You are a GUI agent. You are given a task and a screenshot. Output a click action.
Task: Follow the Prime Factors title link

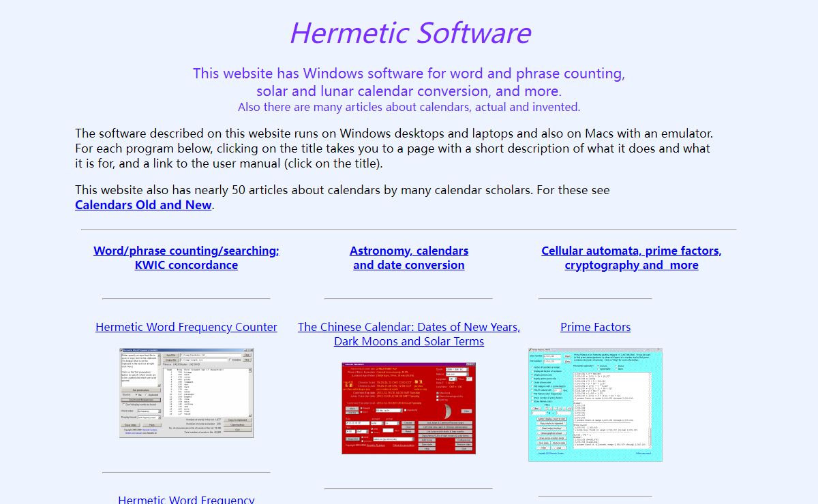click(595, 327)
